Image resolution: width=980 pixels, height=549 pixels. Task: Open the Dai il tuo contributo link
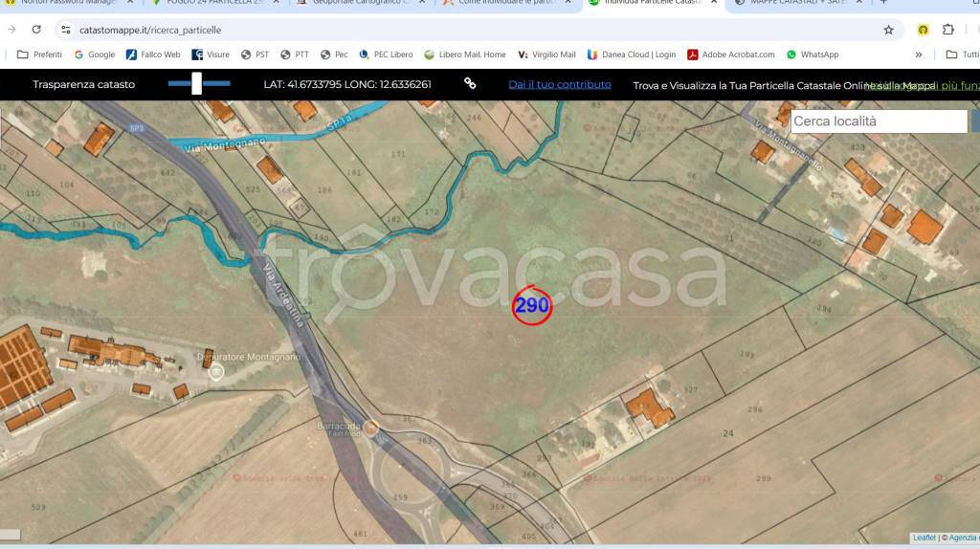pos(560,84)
